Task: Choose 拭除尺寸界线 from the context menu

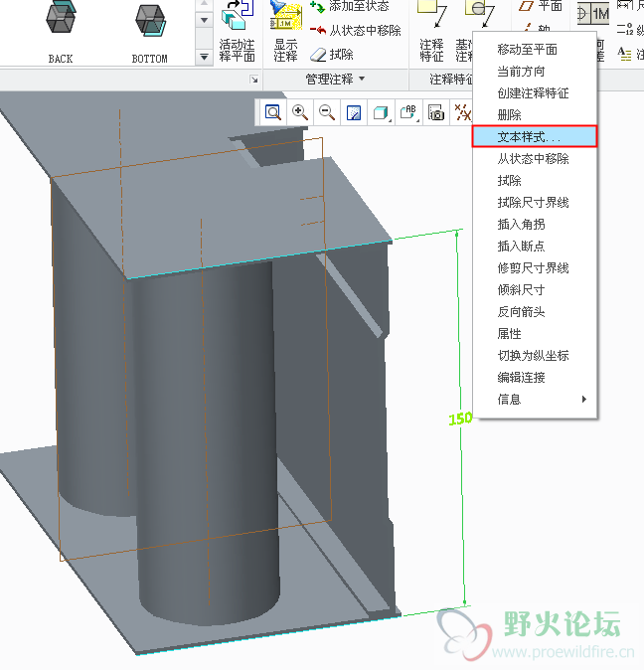Action: pos(535,203)
